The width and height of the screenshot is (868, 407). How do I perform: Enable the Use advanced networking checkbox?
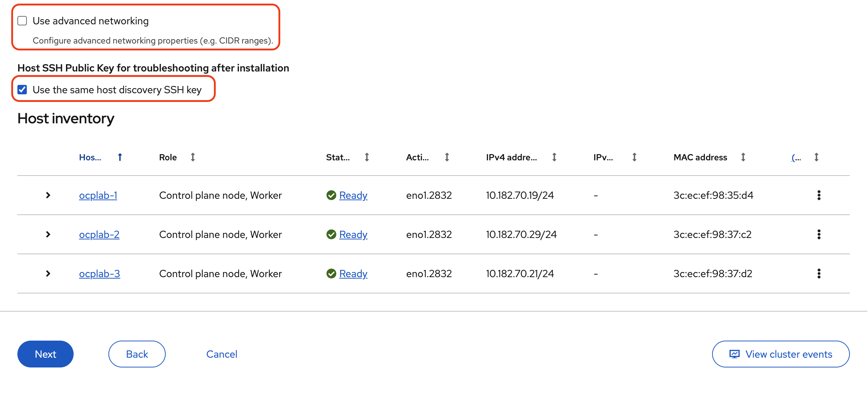[22, 21]
